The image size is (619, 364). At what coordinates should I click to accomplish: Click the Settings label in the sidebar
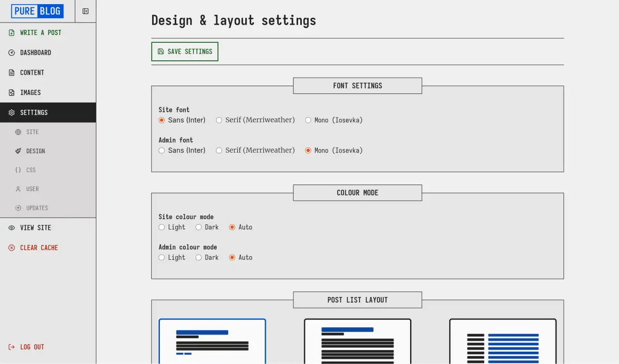(34, 112)
